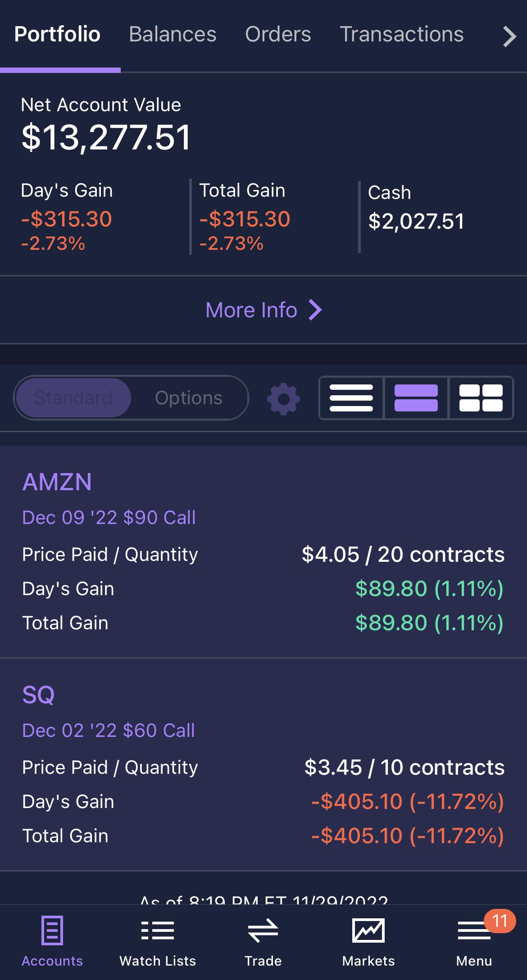The width and height of the screenshot is (527, 980).
Task: Switch to grid tile view icon
Action: point(481,398)
